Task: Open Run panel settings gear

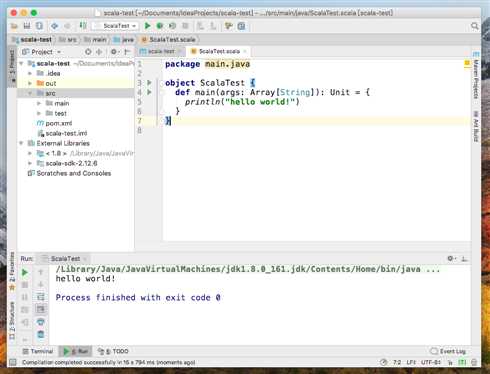Action: [x=450, y=258]
